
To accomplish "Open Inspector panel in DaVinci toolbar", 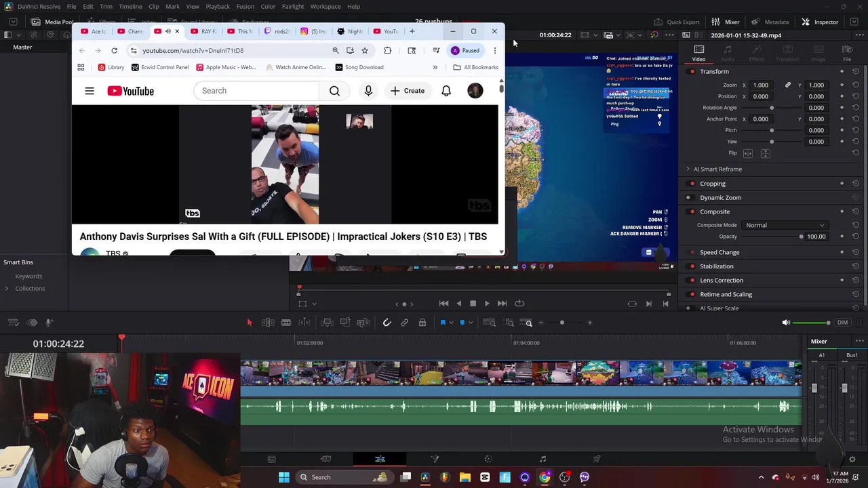I will [x=819, y=22].
